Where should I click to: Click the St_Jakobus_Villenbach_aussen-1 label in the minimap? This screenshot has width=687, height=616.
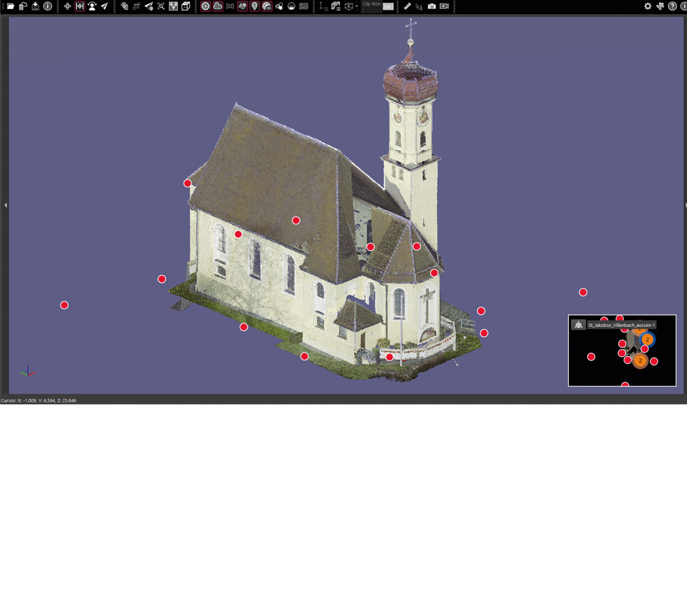pos(621,325)
